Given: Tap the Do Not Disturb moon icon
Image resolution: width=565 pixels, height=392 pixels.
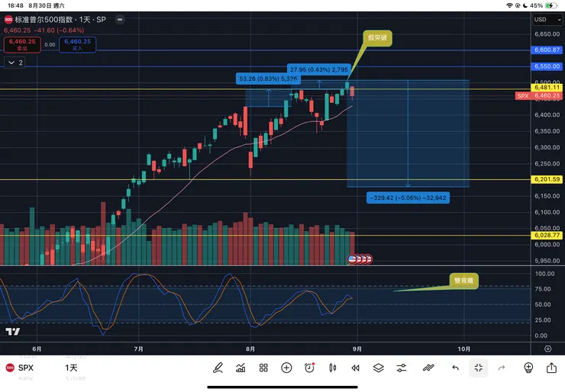Looking at the screenshot, I should point(525,5).
